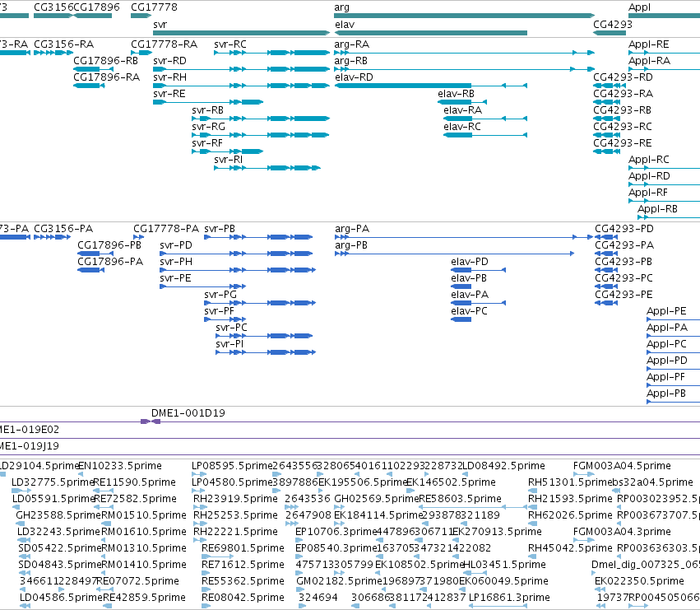
Task: Select protein arg-PB
Action: click(x=454, y=254)
